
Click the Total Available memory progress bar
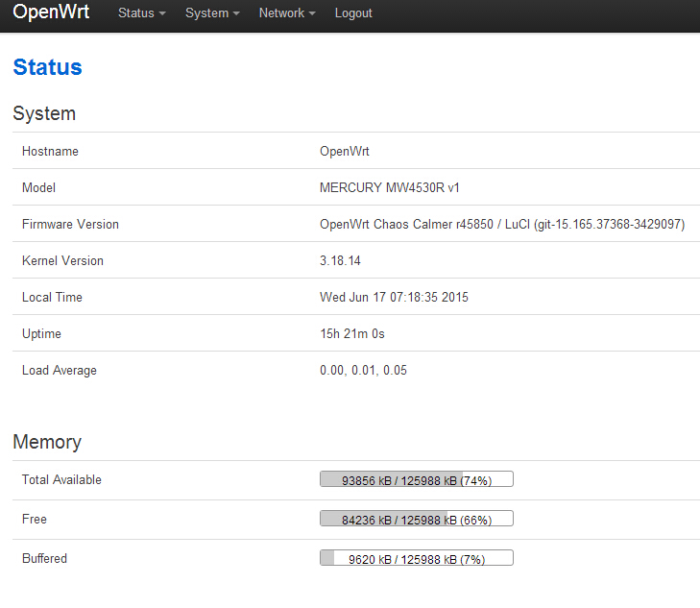pyautogui.click(x=417, y=479)
